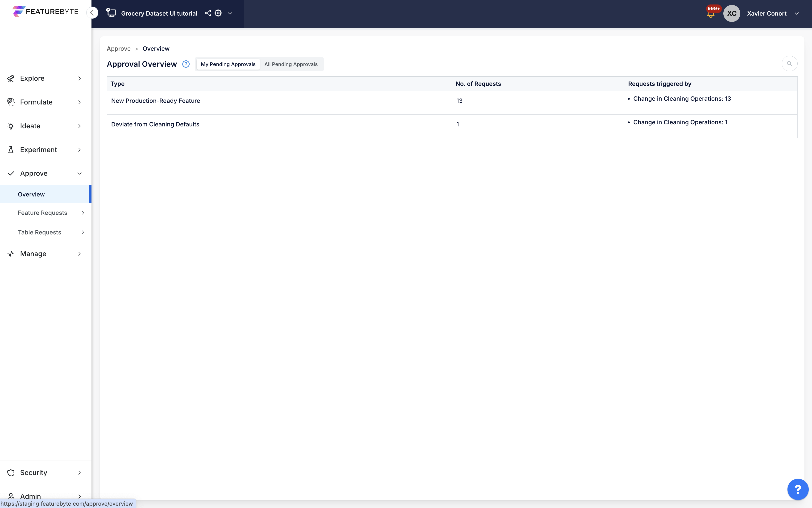Open Table Requests in sidebar

[45, 232]
